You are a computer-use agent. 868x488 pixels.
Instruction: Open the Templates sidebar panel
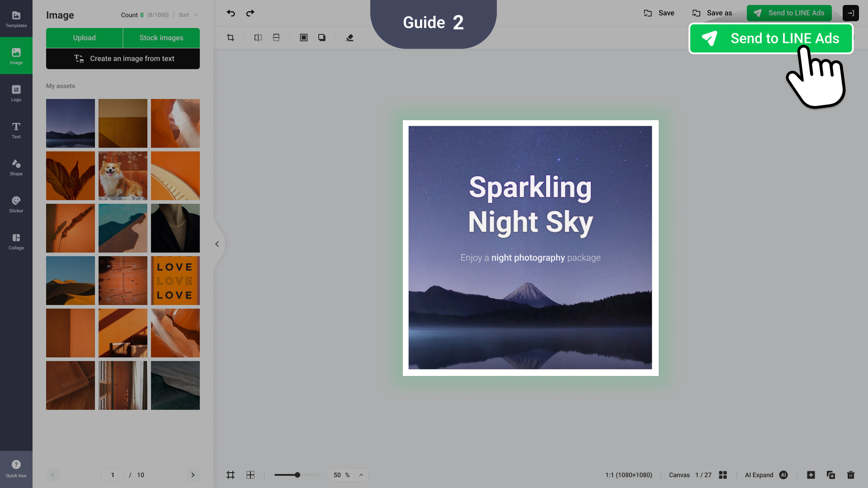coord(16,19)
